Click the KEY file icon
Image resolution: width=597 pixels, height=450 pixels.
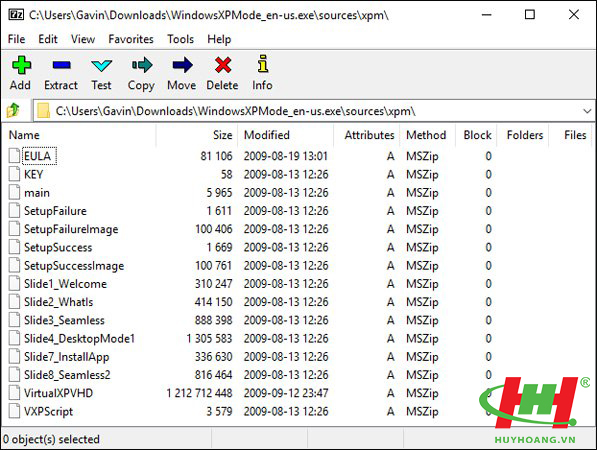point(14,174)
